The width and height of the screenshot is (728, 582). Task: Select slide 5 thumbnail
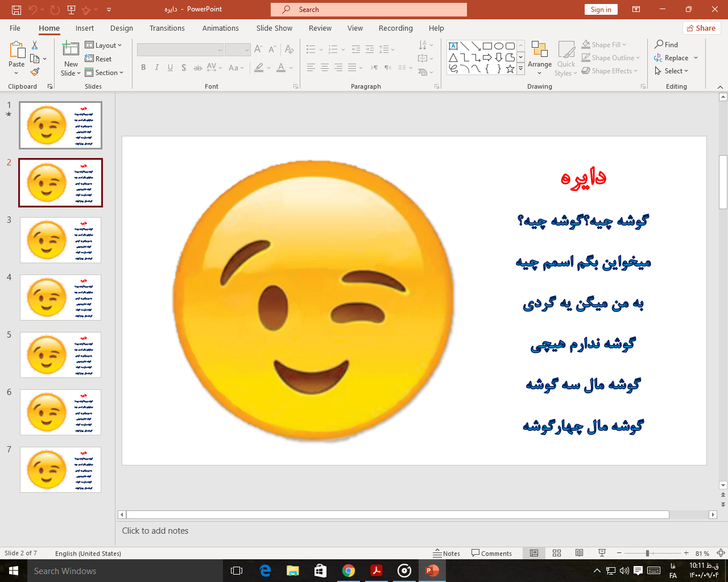pyautogui.click(x=60, y=355)
